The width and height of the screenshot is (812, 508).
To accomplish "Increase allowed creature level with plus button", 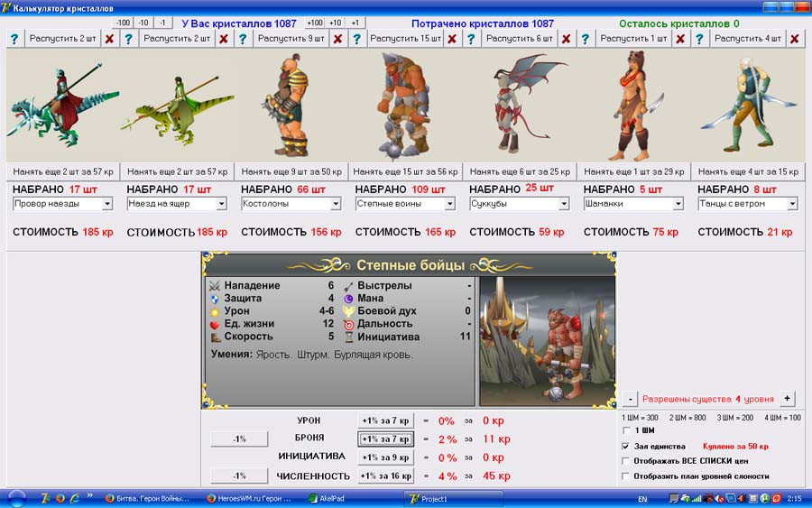I will pyautogui.click(x=787, y=398).
